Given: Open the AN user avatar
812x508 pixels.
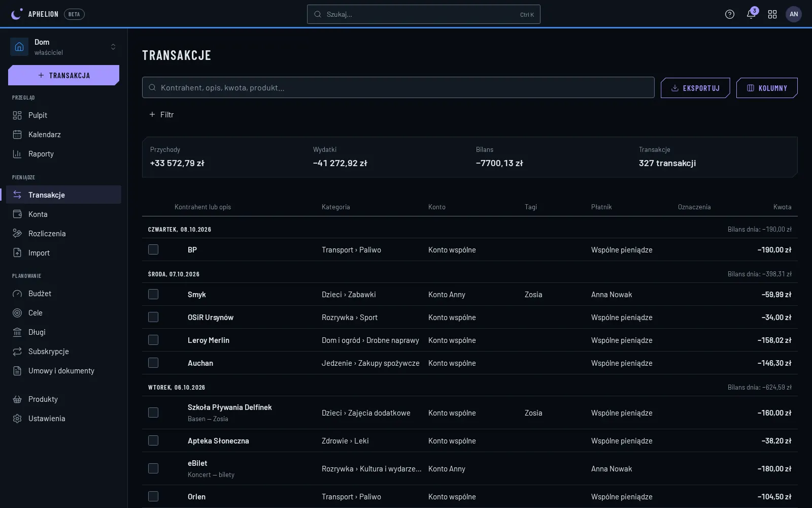Looking at the screenshot, I should tap(794, 14).
